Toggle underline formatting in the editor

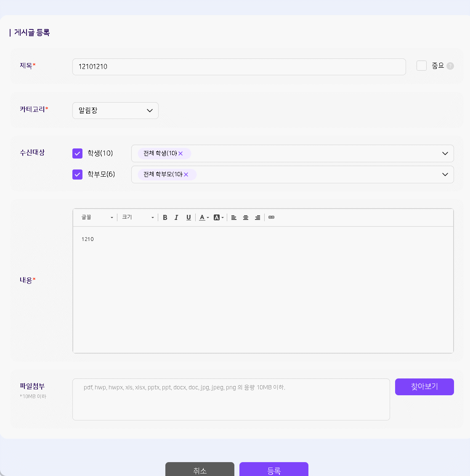pyautogui.click(x=189, y=217)
